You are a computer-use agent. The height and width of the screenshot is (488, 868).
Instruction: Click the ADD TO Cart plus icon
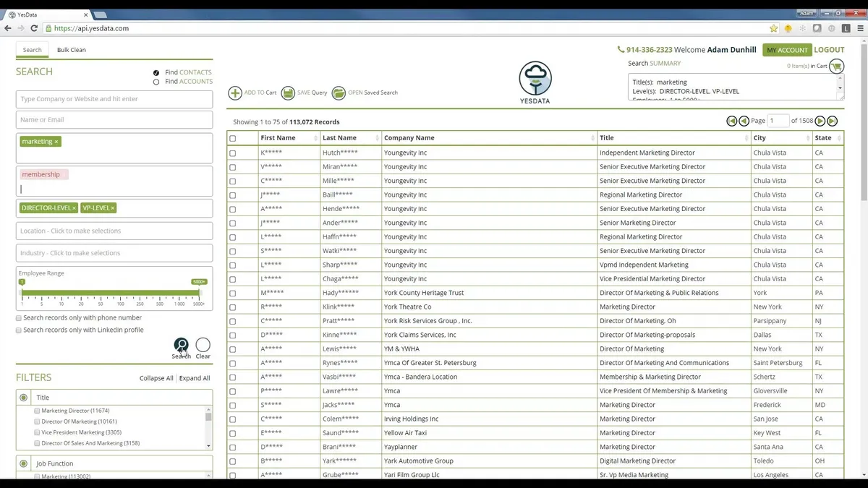235,93
